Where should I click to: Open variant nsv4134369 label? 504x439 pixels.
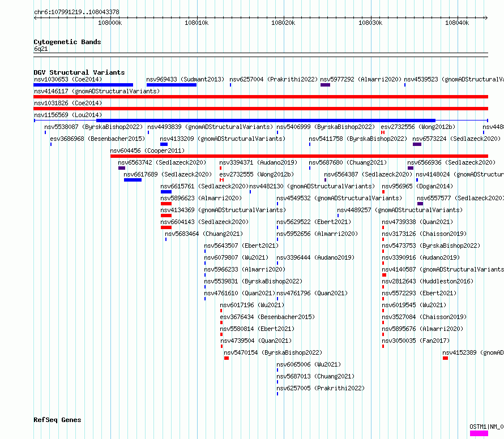tap(223, 210)
